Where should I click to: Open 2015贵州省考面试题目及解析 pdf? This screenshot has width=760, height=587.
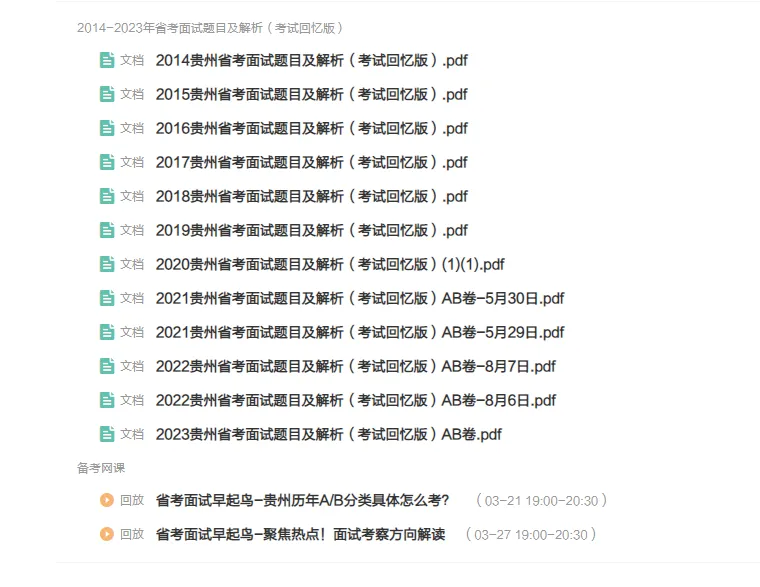pos(312,94)
